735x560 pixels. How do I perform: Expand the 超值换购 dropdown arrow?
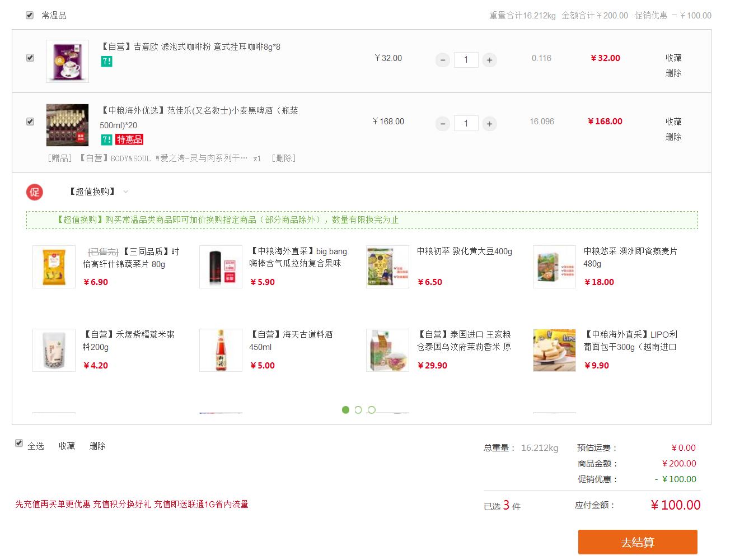tap(125, 192)
